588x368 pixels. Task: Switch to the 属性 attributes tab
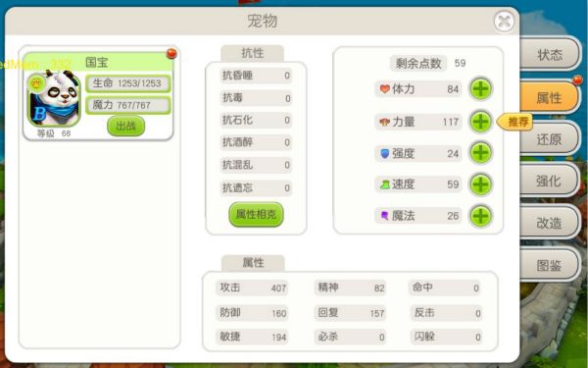549,98
